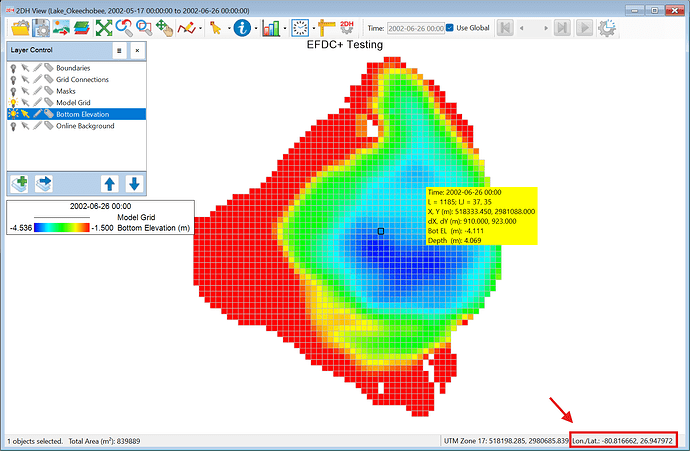Click the bottom elevation color ramp legend
The width and height of the screenshot is (690, 451).
(62, 228)
